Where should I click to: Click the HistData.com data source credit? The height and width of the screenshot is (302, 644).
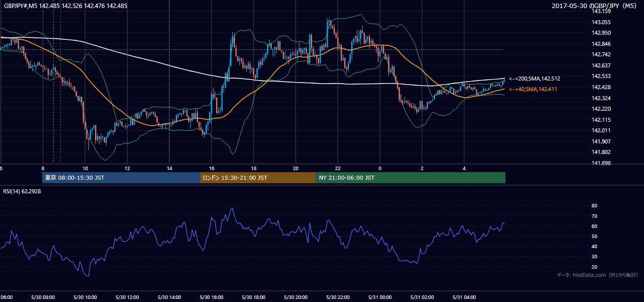coord(598,275)
